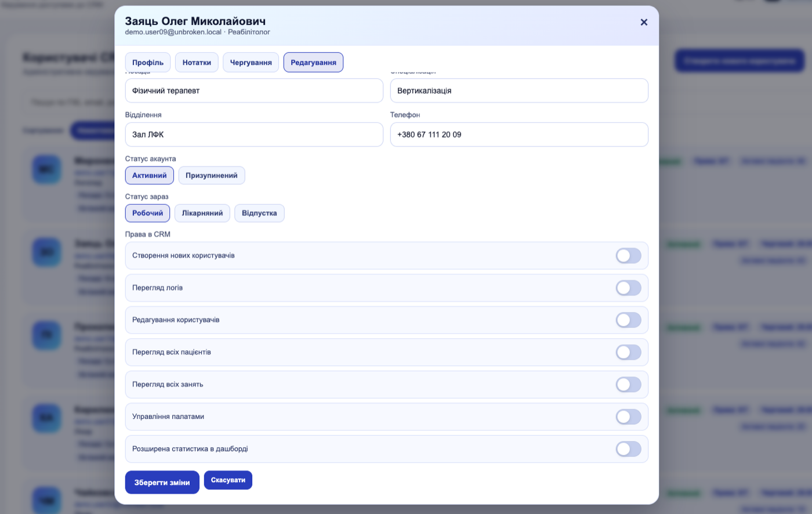
Task: Enable Редагування користувачів permission
Action: coord(629,320)
